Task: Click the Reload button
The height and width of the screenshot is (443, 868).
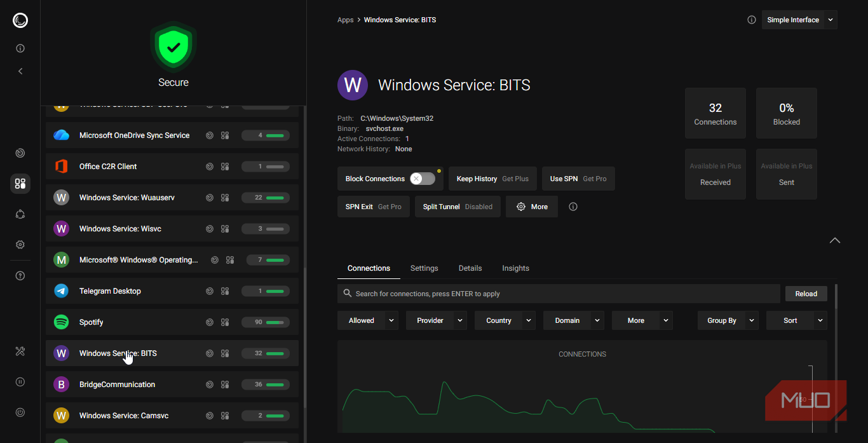Action: pos(806,294)
